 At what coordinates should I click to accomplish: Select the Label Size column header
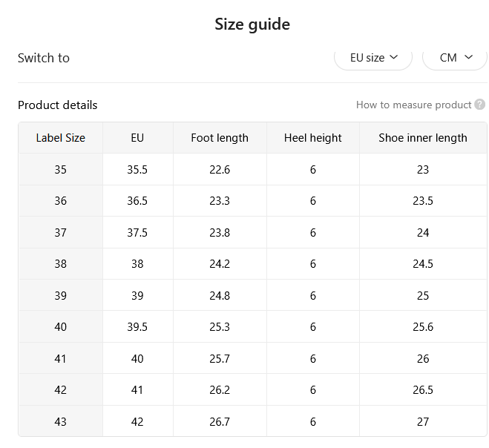click(x=61, y=138)
